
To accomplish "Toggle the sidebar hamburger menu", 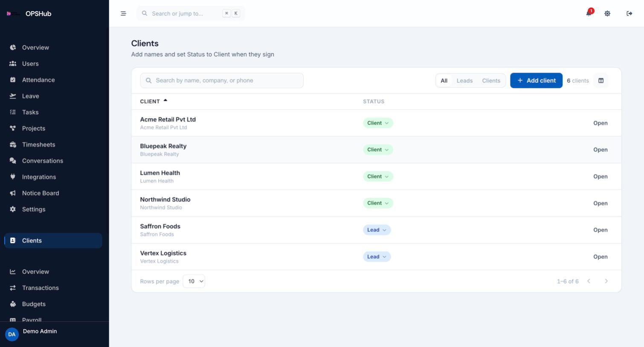I will tap(123, 14).
